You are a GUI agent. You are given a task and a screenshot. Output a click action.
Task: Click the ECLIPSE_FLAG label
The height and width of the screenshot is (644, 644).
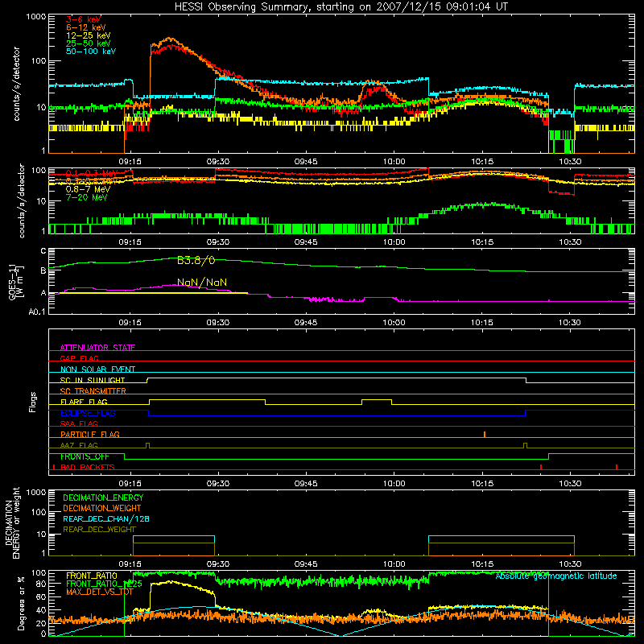[88, 413]
